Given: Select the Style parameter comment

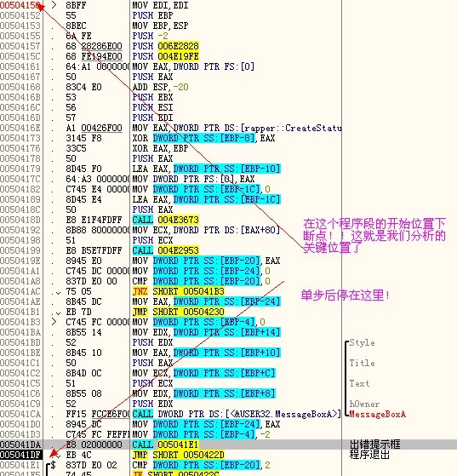Looking at the screenshot, I should click(x=362, y=342).
